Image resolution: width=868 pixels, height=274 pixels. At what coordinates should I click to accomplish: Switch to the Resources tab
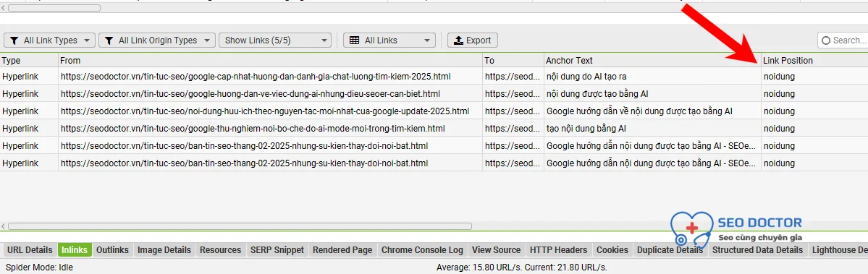pyautogui.click(x=220, y=250)
